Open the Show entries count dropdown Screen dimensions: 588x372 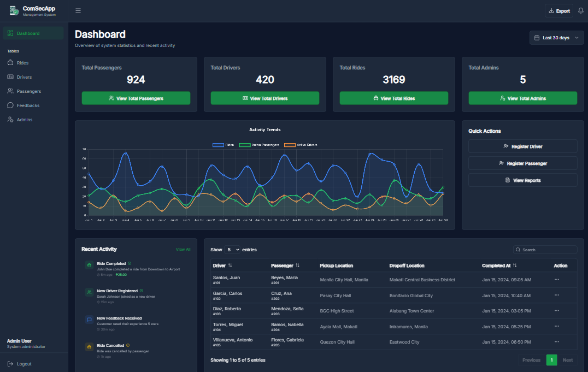[232, 250]
